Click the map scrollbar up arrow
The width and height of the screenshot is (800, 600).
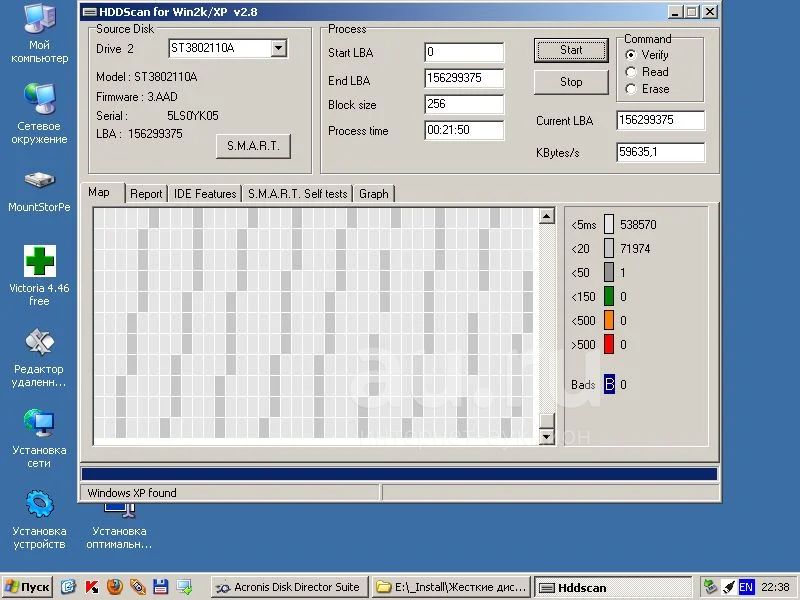[x=547, y=216]
